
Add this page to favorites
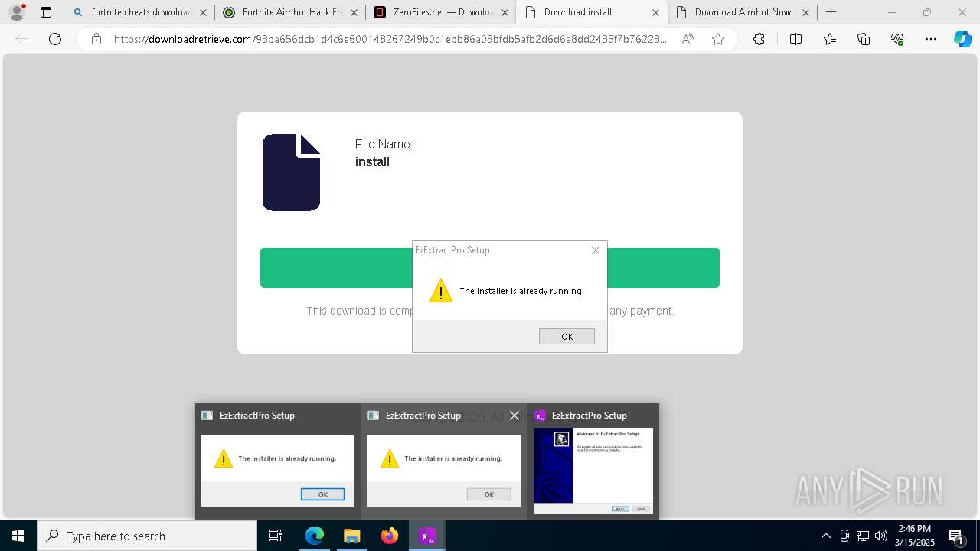point(718,39)
